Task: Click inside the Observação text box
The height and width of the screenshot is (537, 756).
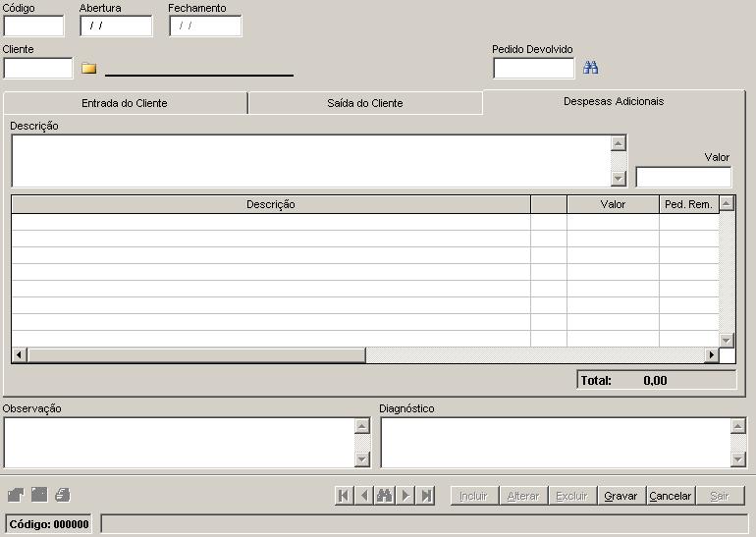Action: click(179, 443)
